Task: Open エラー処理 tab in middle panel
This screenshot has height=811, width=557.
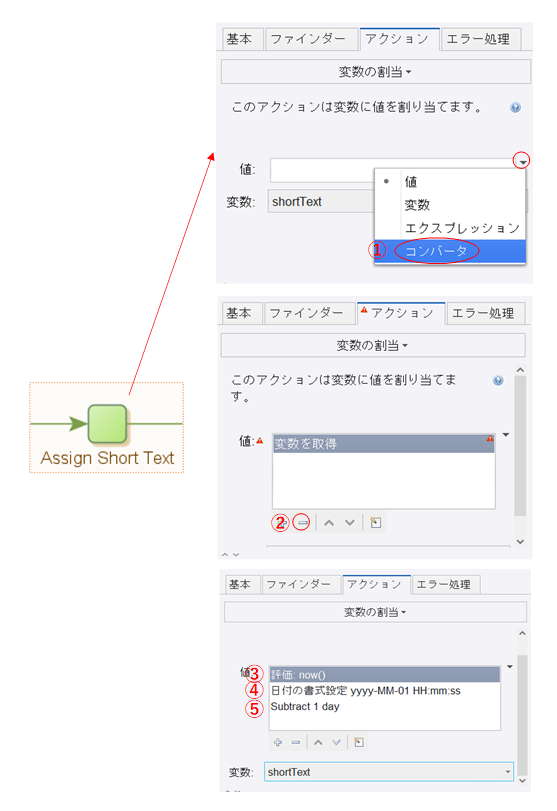Action: 485,313
